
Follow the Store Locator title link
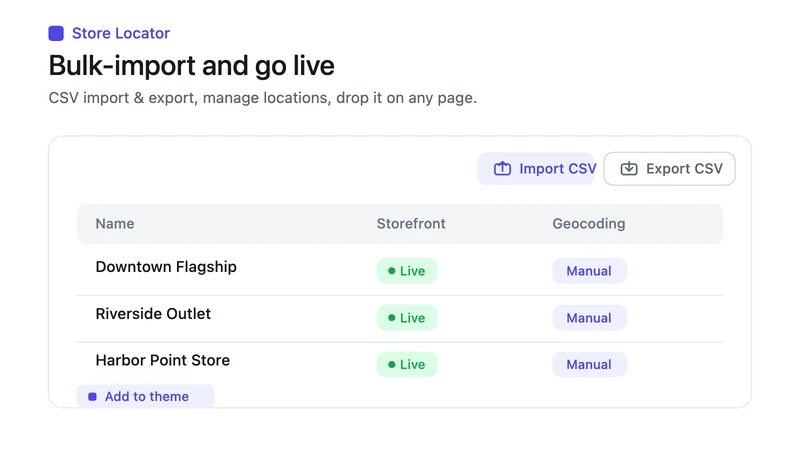point(121,33)
